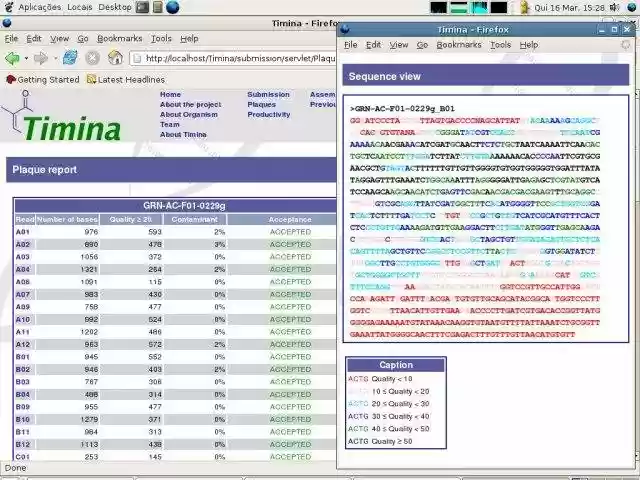Open Getting Started bookmark
This screenshot has width=640, height=480.
coord(43,80)
